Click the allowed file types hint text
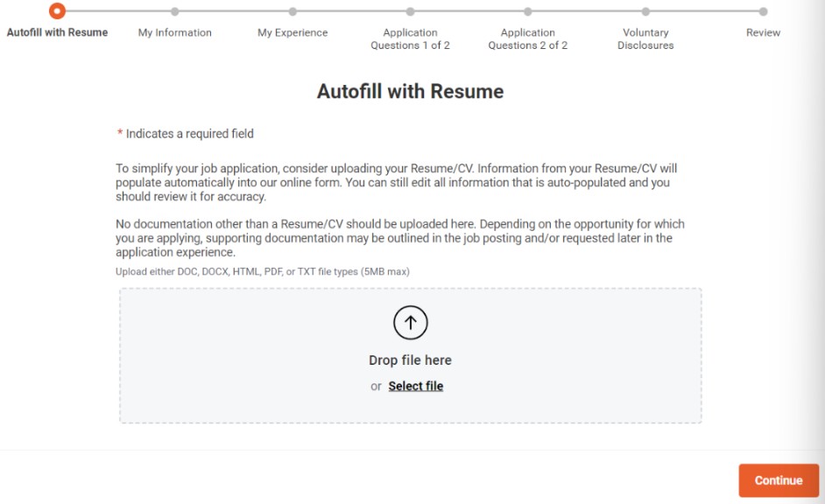 pos(263,271)
